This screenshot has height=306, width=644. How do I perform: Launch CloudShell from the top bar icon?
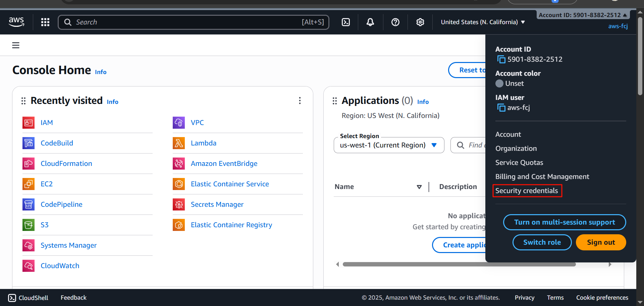pos(346,22)
